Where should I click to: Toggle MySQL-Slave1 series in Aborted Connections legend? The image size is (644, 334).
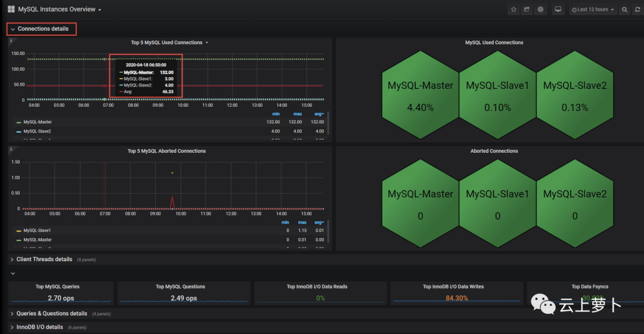(x=37, y=230)
